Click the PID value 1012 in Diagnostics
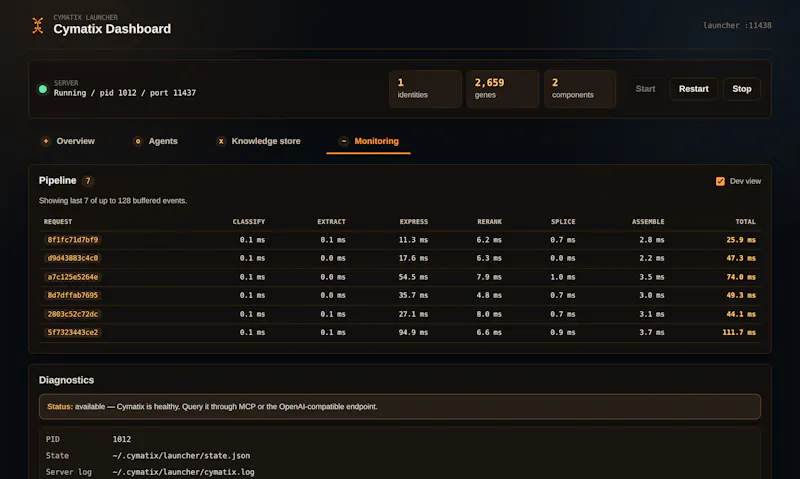Viewport: 800px width, 479px height. coord(121,439)
